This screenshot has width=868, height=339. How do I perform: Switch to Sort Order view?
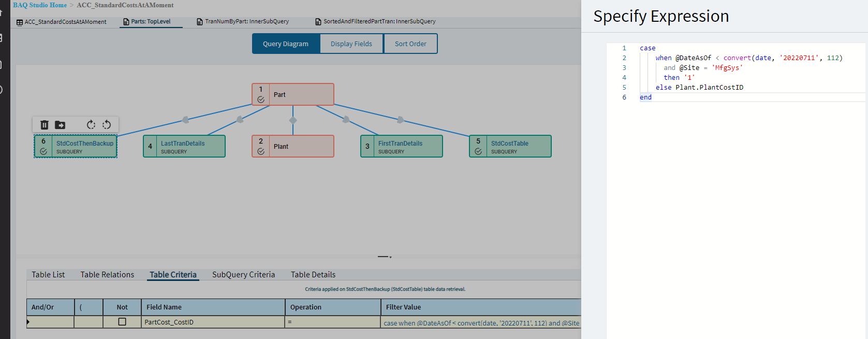[410, 44]
